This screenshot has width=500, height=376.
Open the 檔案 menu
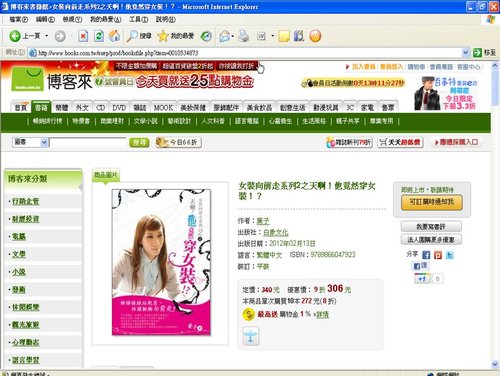(18, 19)
